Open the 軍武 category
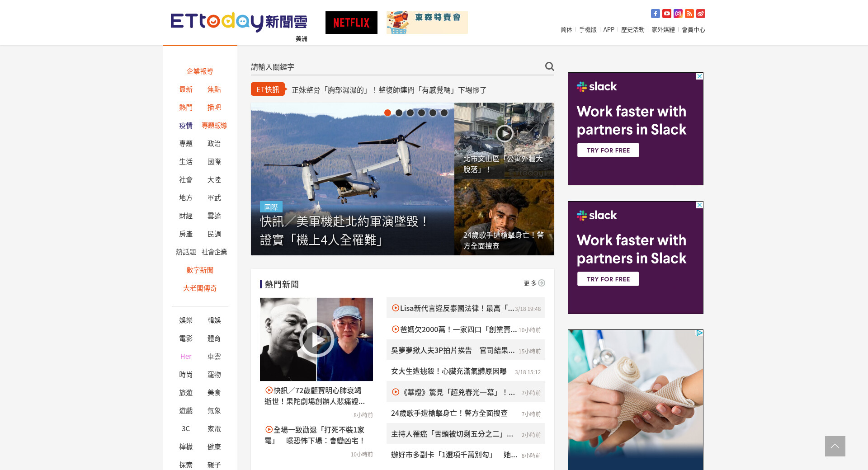868x470 pixels. coord(214,198)
